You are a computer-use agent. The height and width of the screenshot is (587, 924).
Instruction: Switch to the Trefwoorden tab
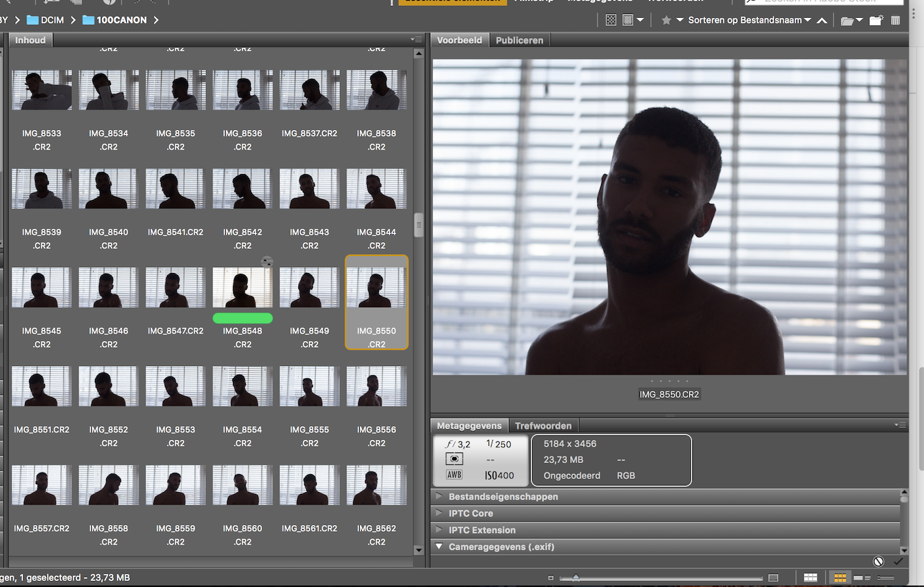point(543,426)
